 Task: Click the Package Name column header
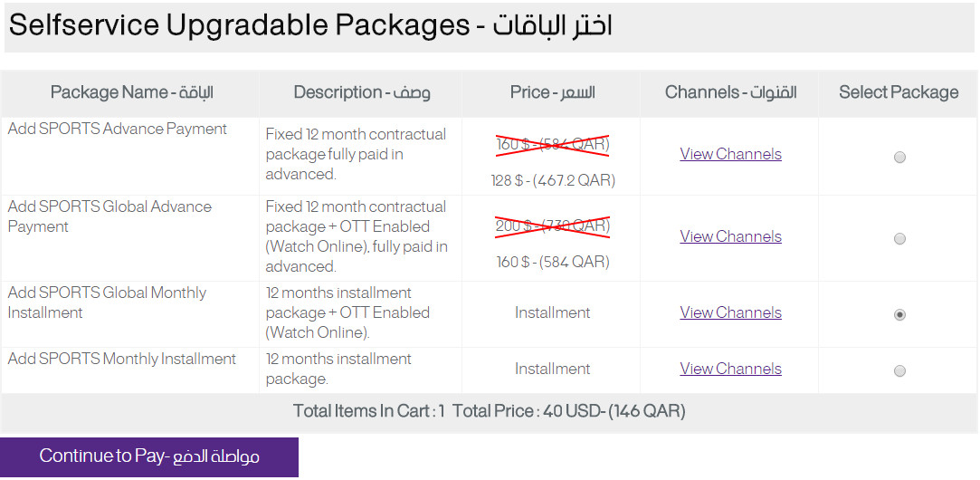(131, 92)
